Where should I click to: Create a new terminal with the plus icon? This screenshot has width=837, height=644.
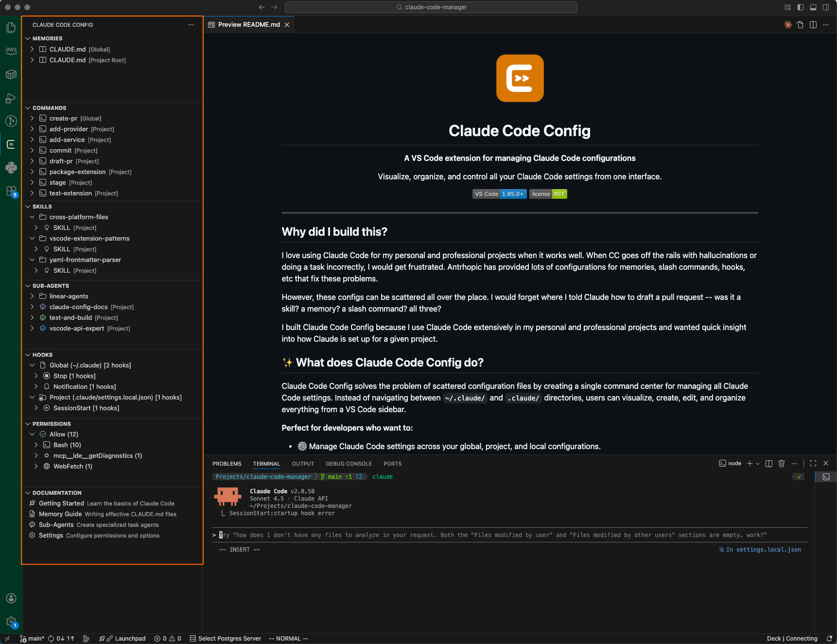click(x=749, y=463)
